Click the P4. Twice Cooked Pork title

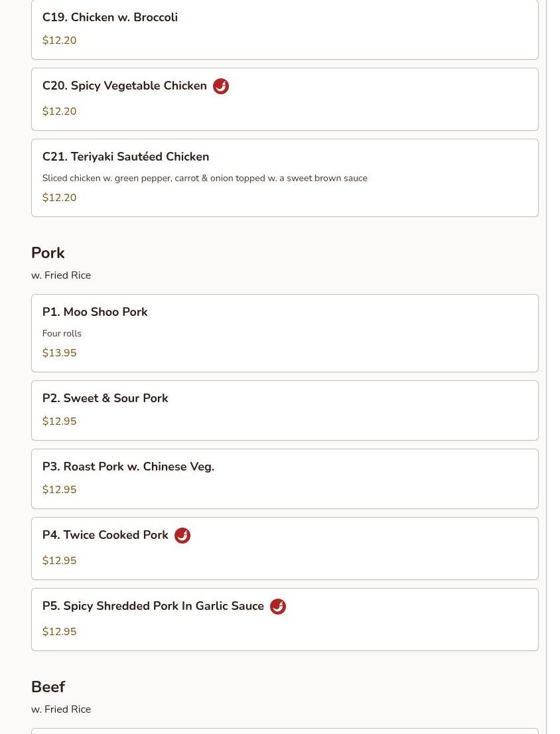coord(105,535)
